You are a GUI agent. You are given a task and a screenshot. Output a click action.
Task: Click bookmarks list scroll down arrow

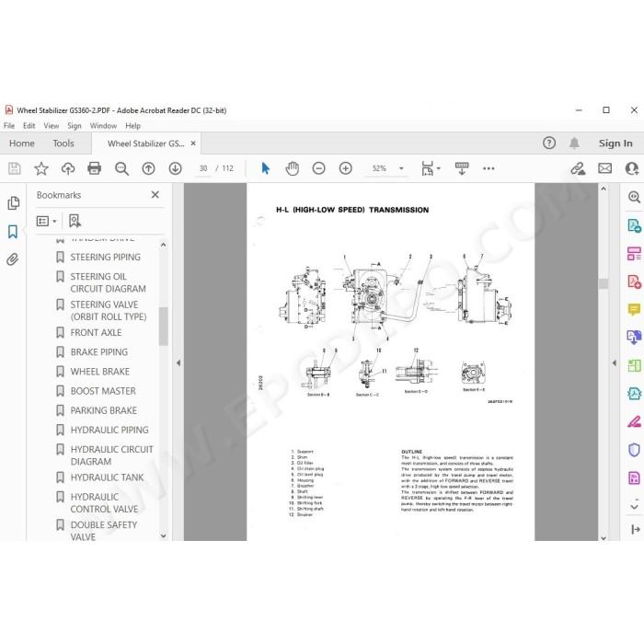click(164, 535)
